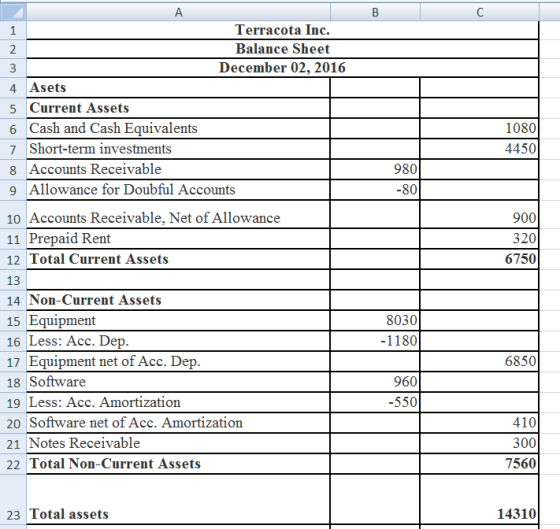Screen dimensions: 560x529
Task: Select 'Non-Current Assets' heading cell
Action: point(179,300)
